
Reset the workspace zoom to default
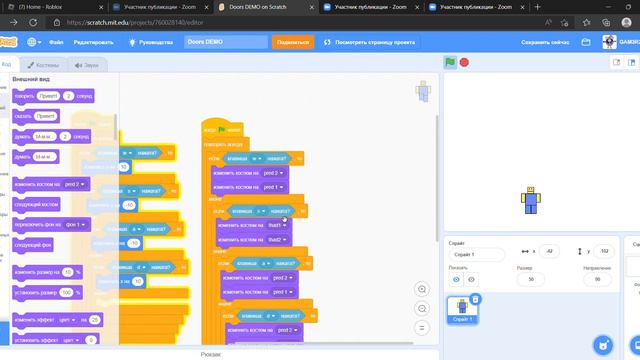422,328
